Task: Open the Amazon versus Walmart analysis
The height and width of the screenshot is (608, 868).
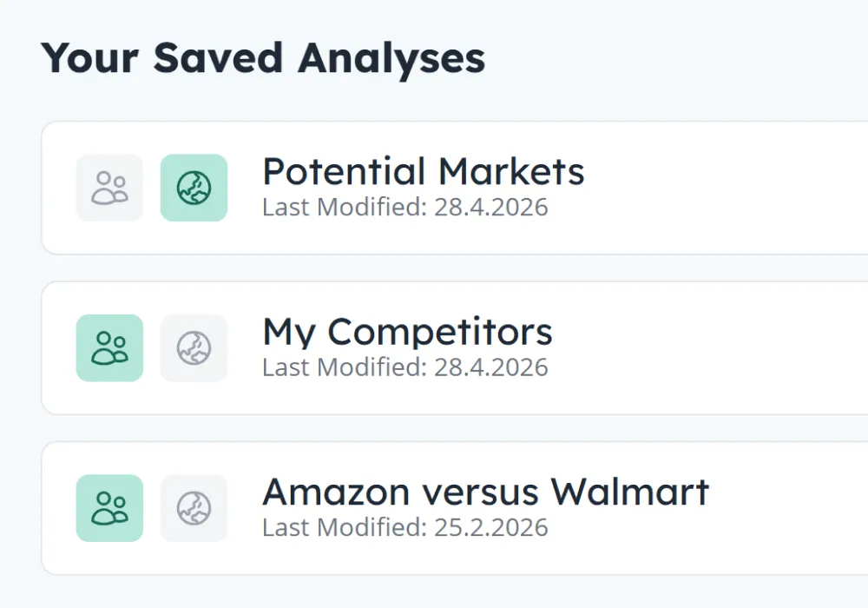Action: click(486, 492)
